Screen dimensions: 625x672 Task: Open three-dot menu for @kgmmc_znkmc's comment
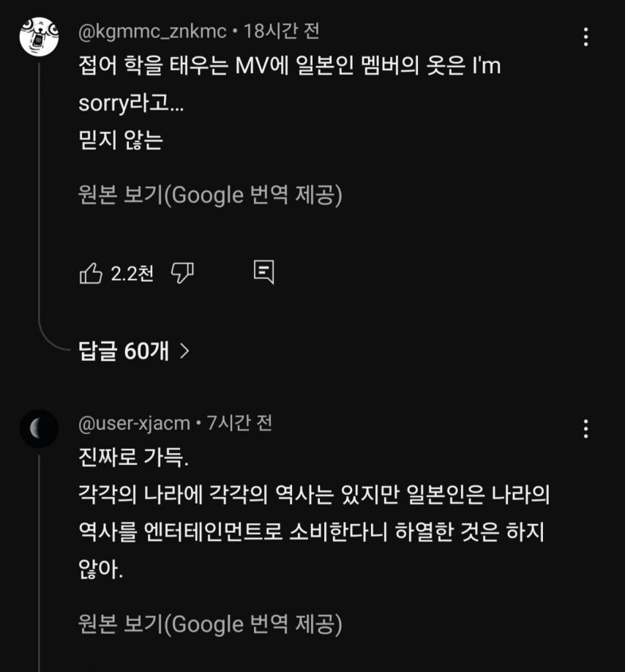[585, 37]
